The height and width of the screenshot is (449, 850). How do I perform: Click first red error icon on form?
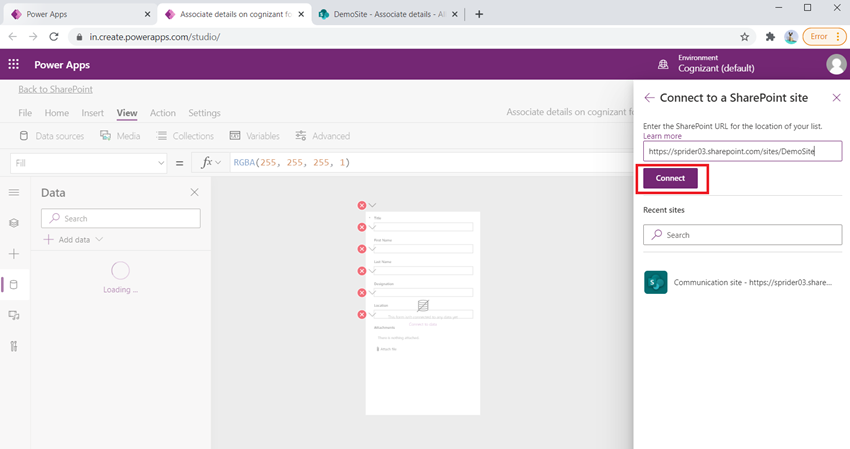pyautogui.click(x=362, y=205)
